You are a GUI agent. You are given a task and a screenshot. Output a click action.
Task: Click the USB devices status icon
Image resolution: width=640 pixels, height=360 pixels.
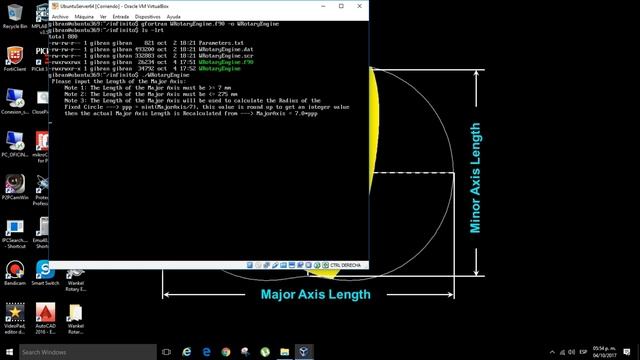(275, 265)
